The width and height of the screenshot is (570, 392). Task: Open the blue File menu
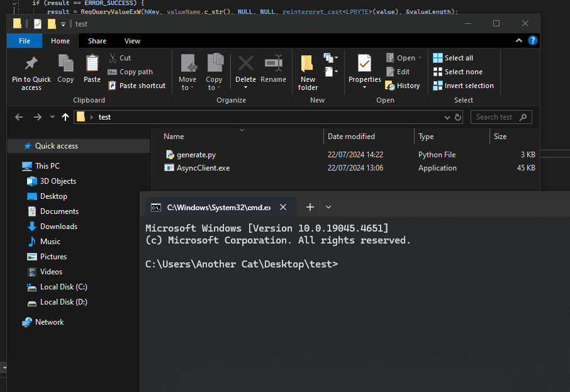click(25, 41)
